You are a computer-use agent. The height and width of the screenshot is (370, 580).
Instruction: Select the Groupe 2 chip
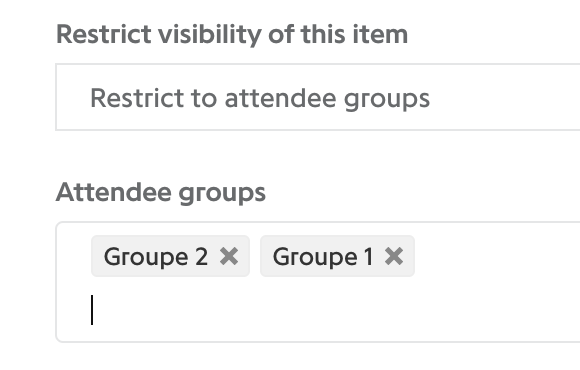click(x=171, y=256)
